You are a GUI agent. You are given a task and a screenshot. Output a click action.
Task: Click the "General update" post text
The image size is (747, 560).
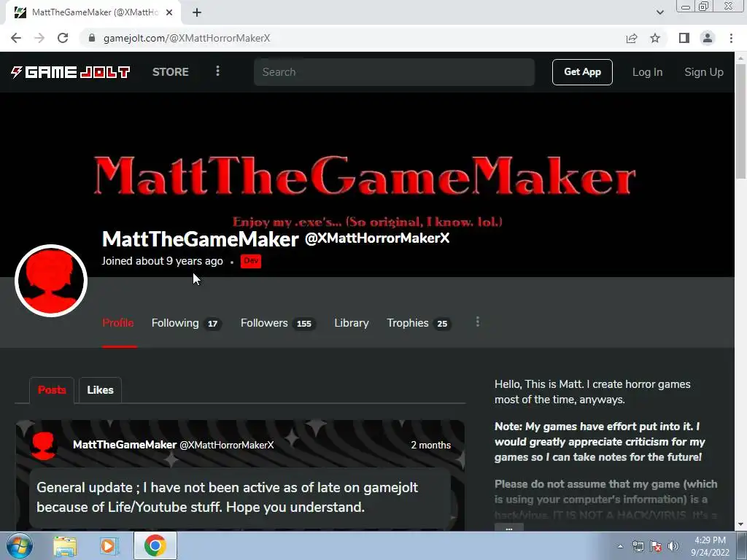pos(228,497)
